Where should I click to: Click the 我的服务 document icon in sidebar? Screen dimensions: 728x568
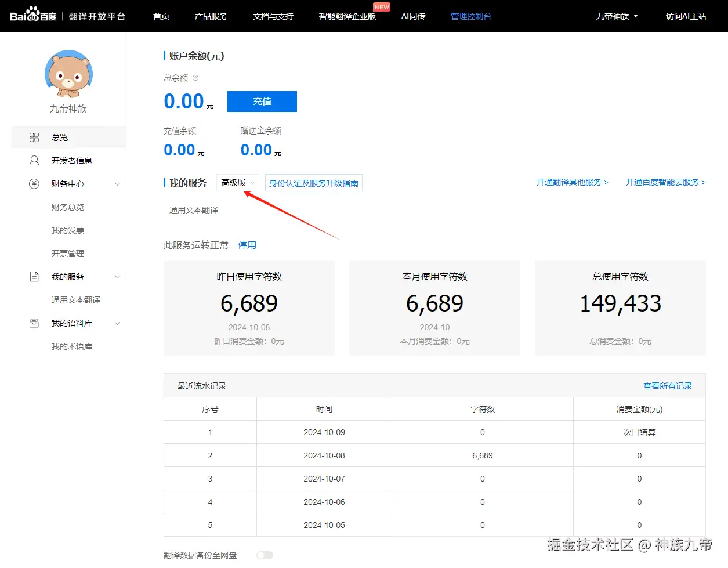(34, 277)
